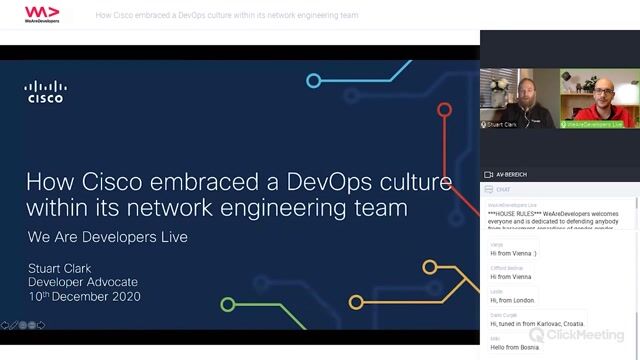The image size is (640, 360).
Task: Click 'We Are Developers Live' slide subtitle
Action: (107, 237)
